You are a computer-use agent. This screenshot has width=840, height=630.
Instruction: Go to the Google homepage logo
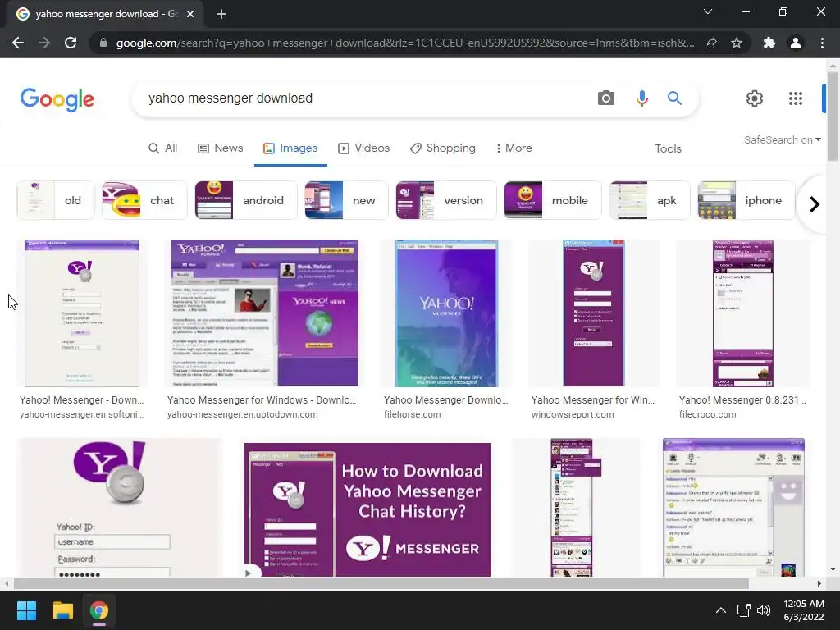(57, 99)
